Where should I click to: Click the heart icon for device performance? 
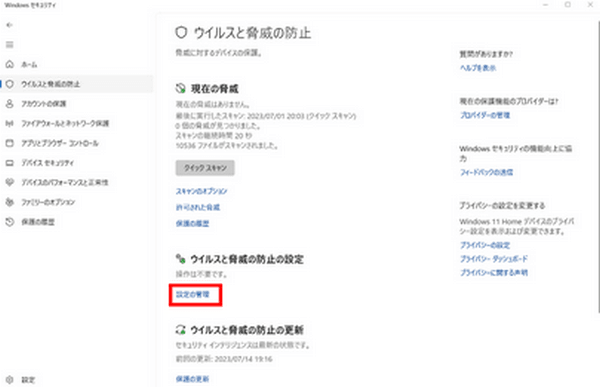tap(10, 182)
